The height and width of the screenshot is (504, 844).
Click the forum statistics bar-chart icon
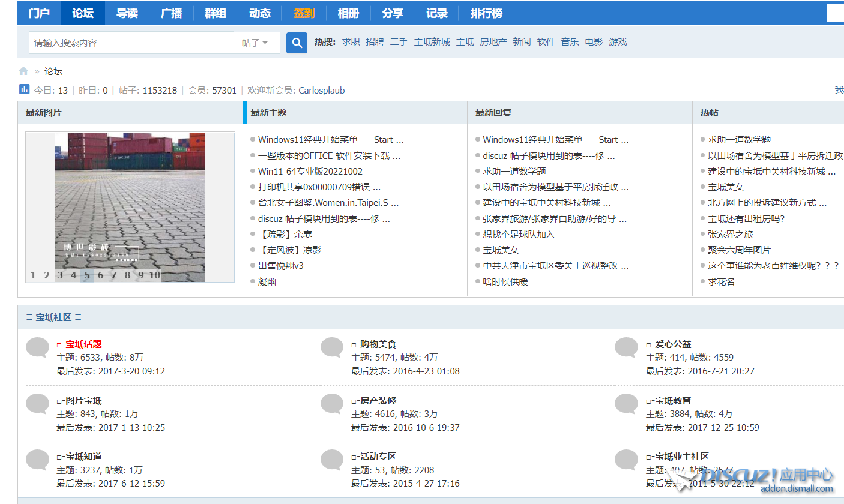(24, 89)
